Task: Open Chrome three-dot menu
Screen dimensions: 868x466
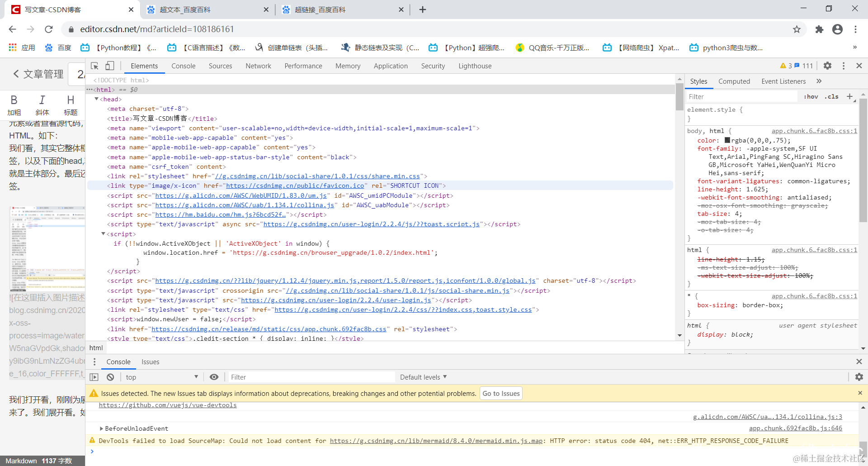Action: [x=855, y=29]
